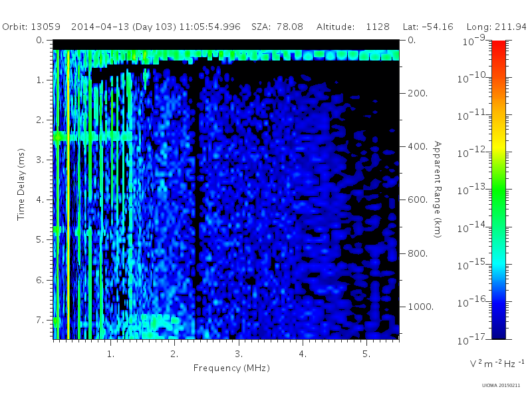Click the '600.' apparent range tick label
Screen dimensions: 532x399
click(x=418, y=199)
